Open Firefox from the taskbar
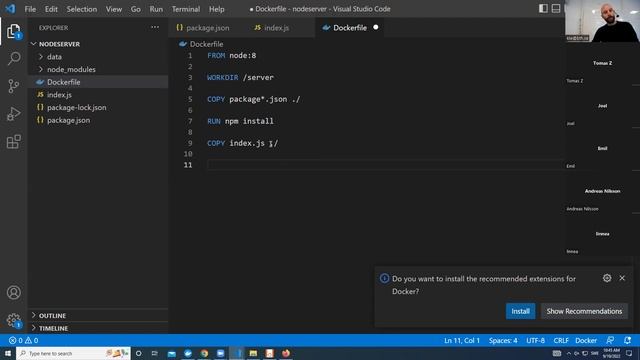 (x=286, y=353)
